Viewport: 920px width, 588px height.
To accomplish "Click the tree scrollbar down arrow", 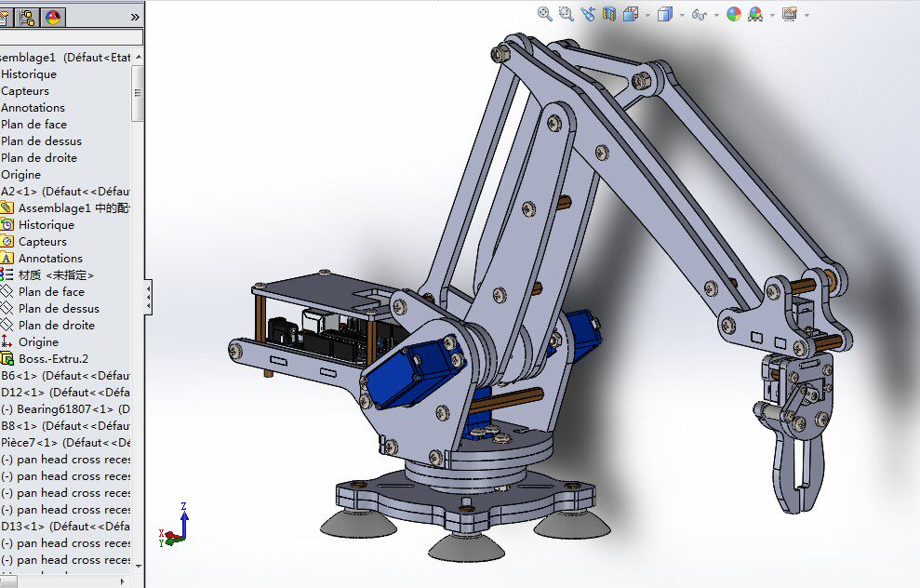I will tap(139, 566).
